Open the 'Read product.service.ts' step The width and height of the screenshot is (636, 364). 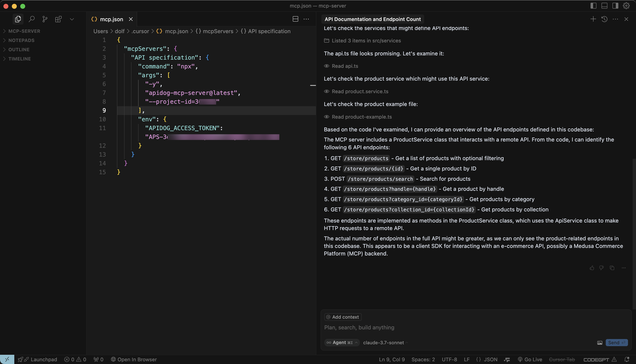point(356,91)
